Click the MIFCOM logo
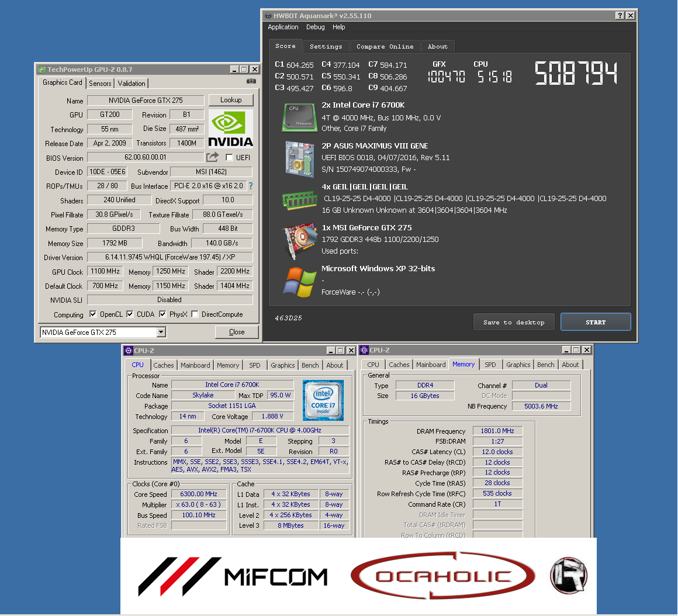 tap(233, 576)
